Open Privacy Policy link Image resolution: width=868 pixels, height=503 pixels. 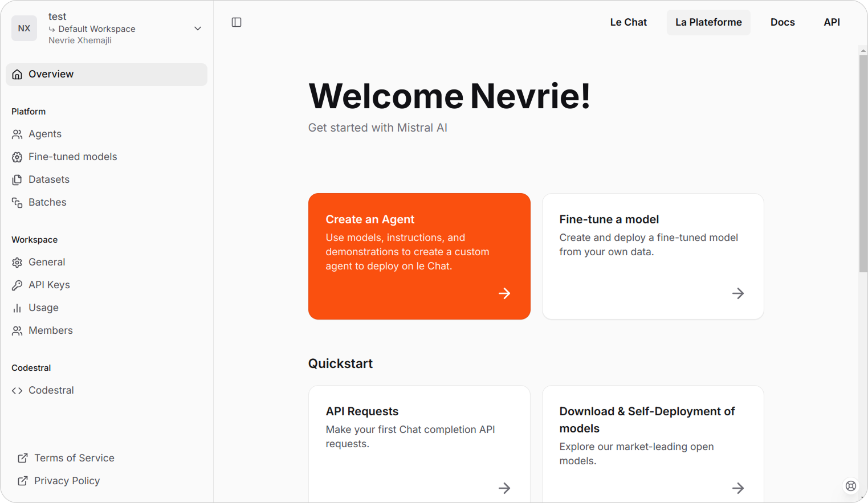click(x=67, y=481)
